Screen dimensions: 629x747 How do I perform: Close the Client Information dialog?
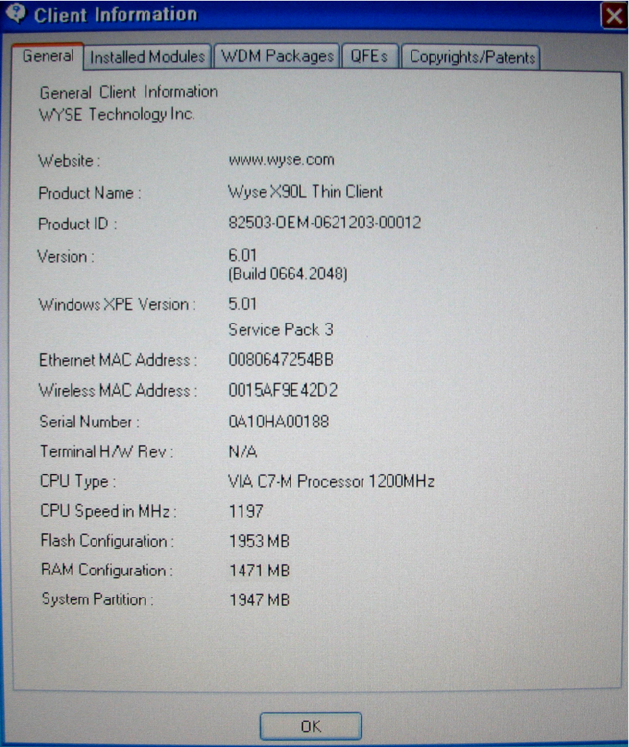(613, 16)
